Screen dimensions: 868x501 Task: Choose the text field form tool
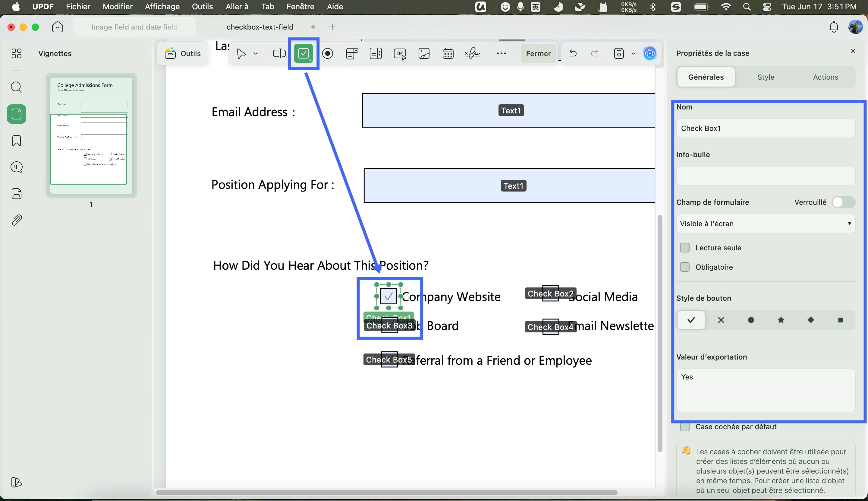pos(279,53)
